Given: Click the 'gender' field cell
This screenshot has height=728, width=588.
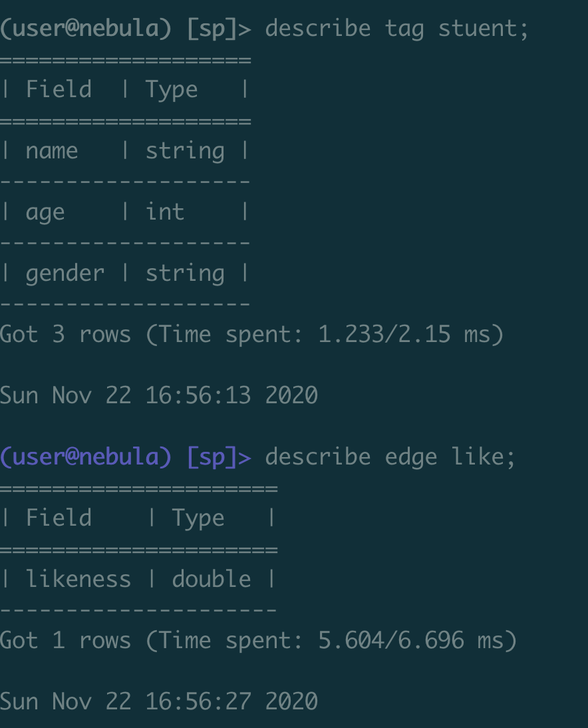Looking at the screenshot, I should click(x=65, y=273).
